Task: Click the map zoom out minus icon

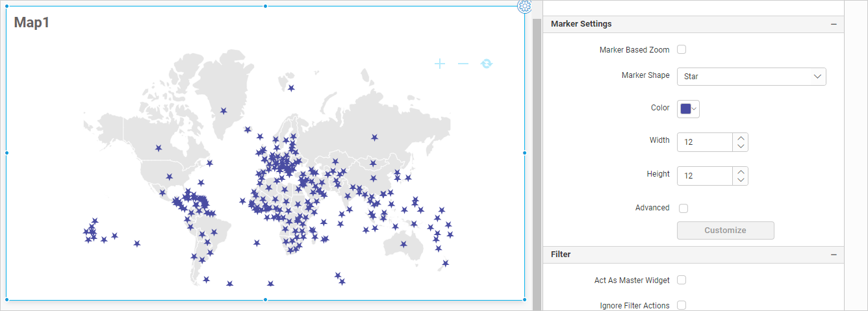Action: tap(463, 64)
